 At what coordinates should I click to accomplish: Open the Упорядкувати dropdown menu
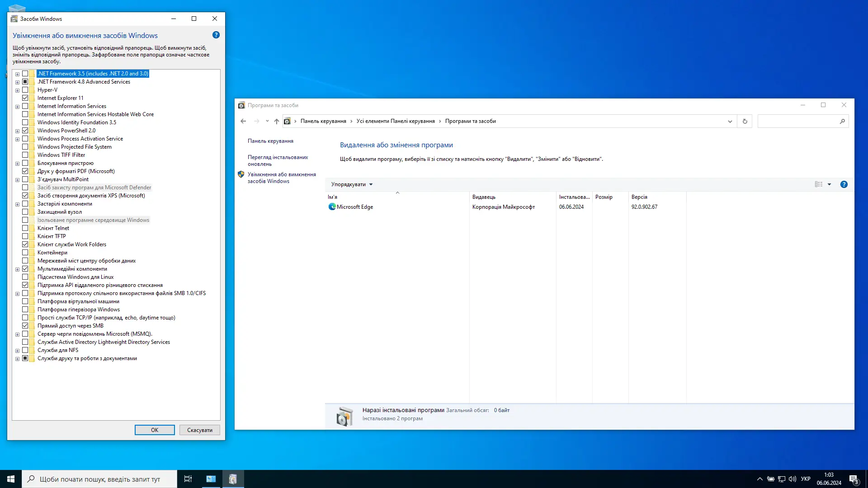tap(352, 184)
